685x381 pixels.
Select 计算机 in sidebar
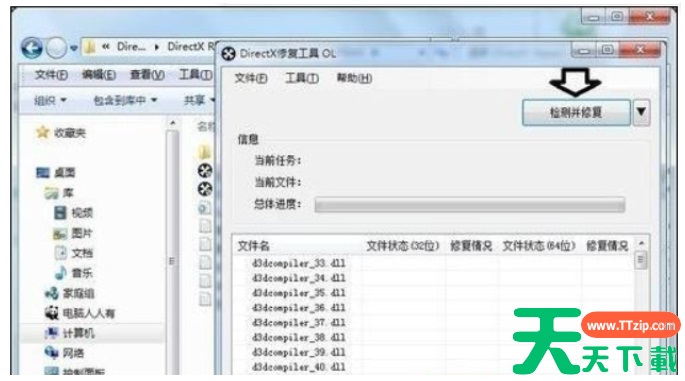tap(69, 333)
